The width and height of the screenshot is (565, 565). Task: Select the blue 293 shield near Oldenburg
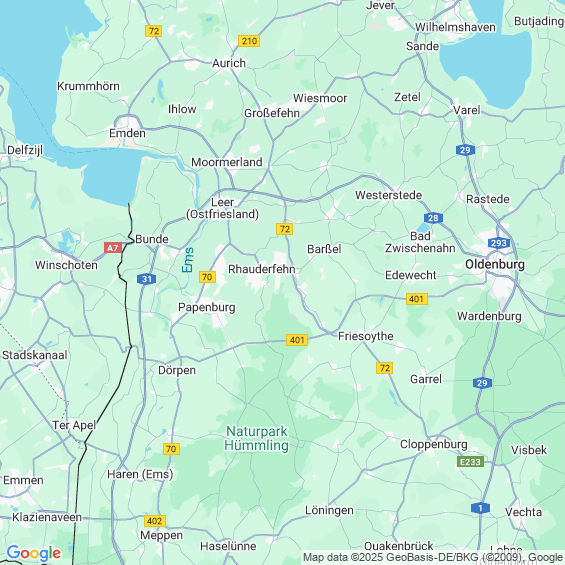coord(499,243)
